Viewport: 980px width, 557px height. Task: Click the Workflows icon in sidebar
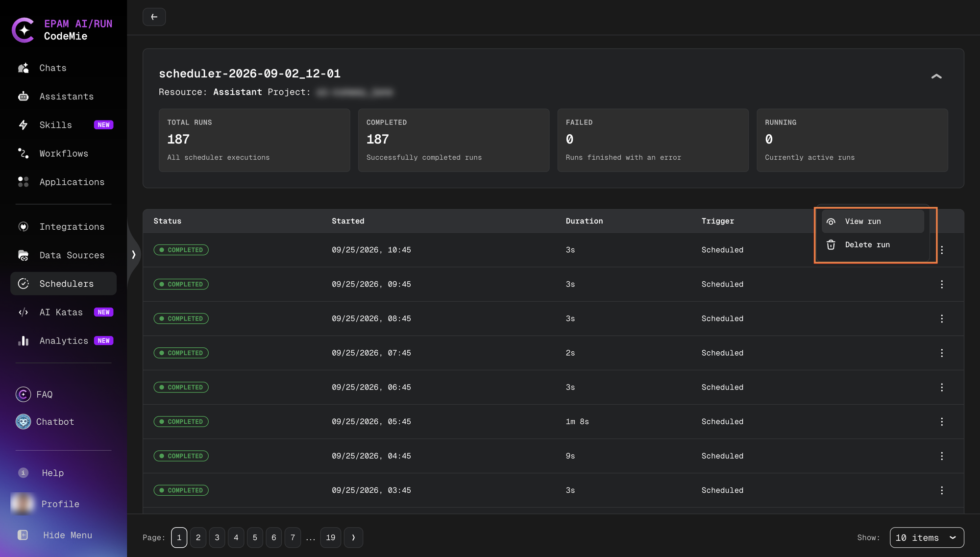coord(23,153)
